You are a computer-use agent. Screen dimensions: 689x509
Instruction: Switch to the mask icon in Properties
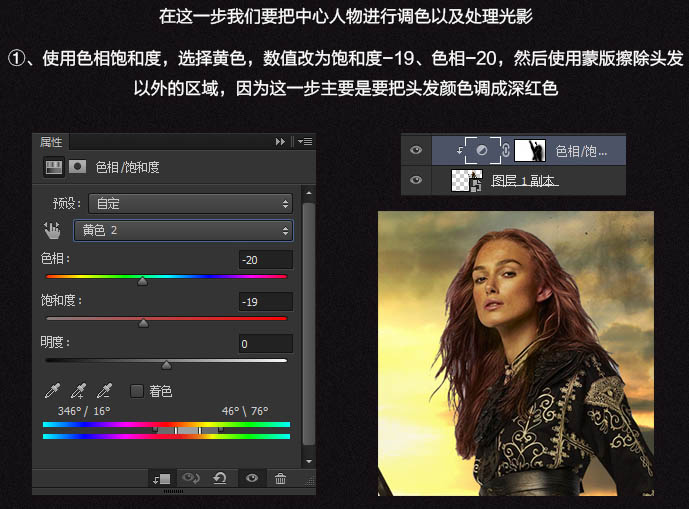(77, 167)
